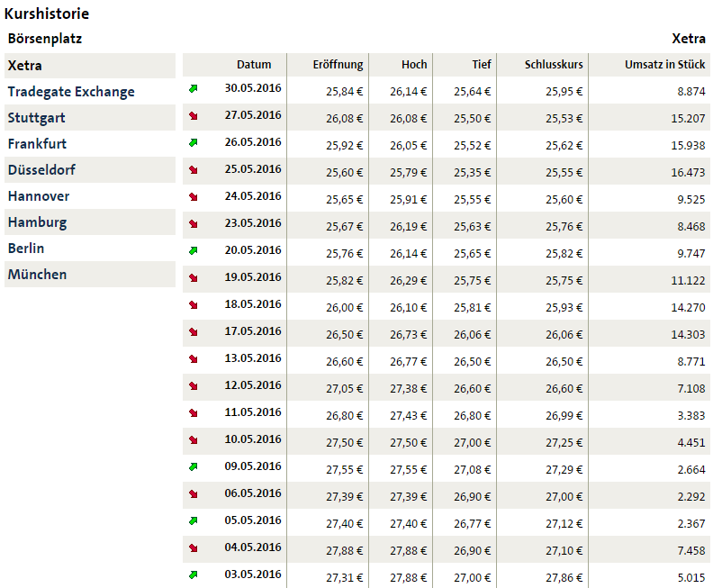Click the Datum column header
Screen dimensions: 713x588
[x=254, y=65]
